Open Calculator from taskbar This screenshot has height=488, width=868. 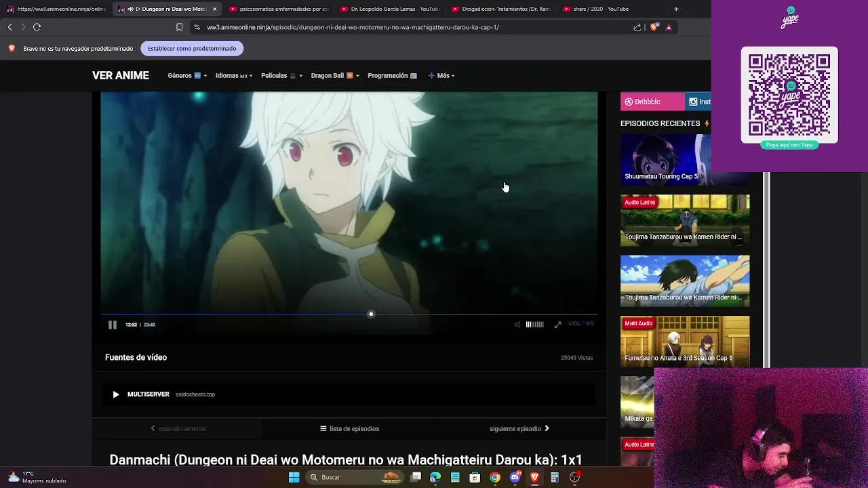pyautogui.click(x=554, y=477)
